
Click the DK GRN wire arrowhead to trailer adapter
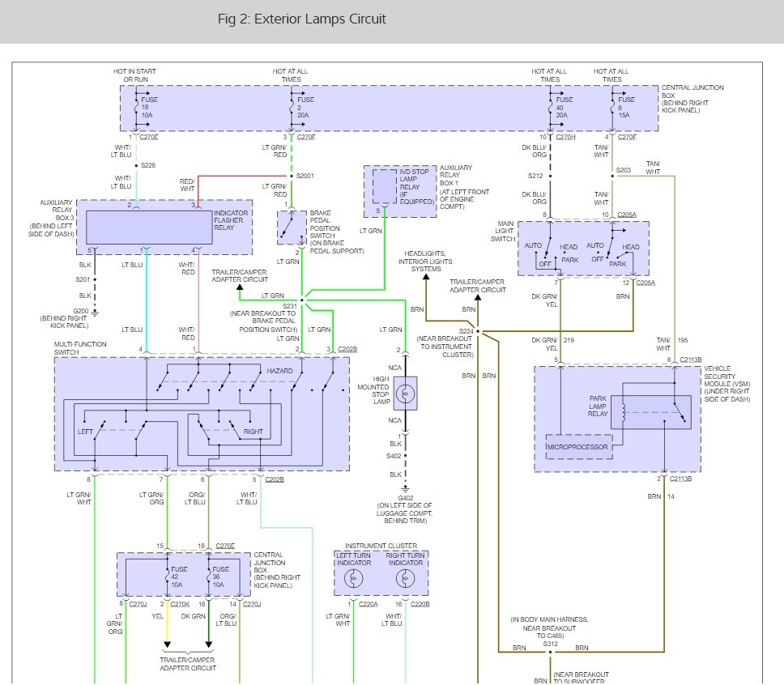point(208,645)
